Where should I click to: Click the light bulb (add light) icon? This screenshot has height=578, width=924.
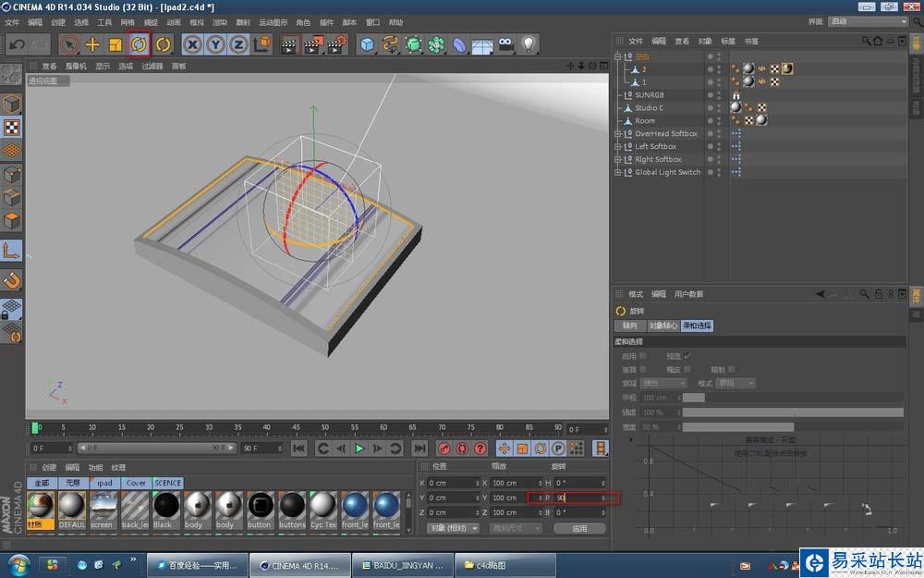click(529, 43)
